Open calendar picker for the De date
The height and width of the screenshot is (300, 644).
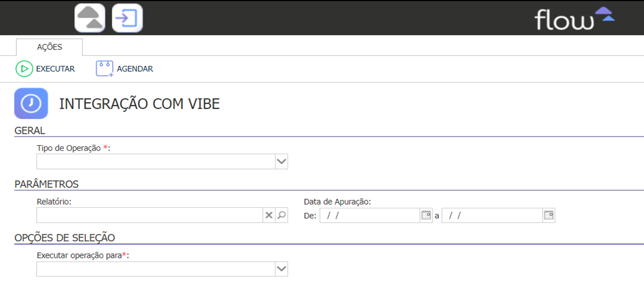[426, 215]
